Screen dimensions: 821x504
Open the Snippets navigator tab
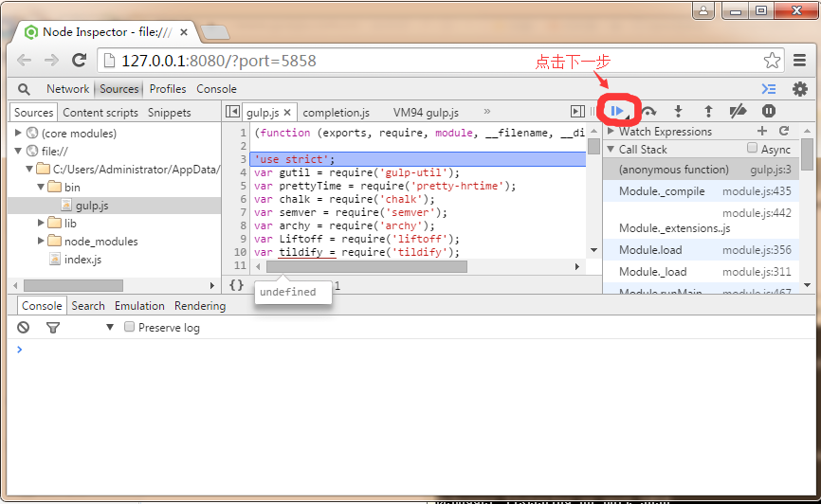coord(169,113)
